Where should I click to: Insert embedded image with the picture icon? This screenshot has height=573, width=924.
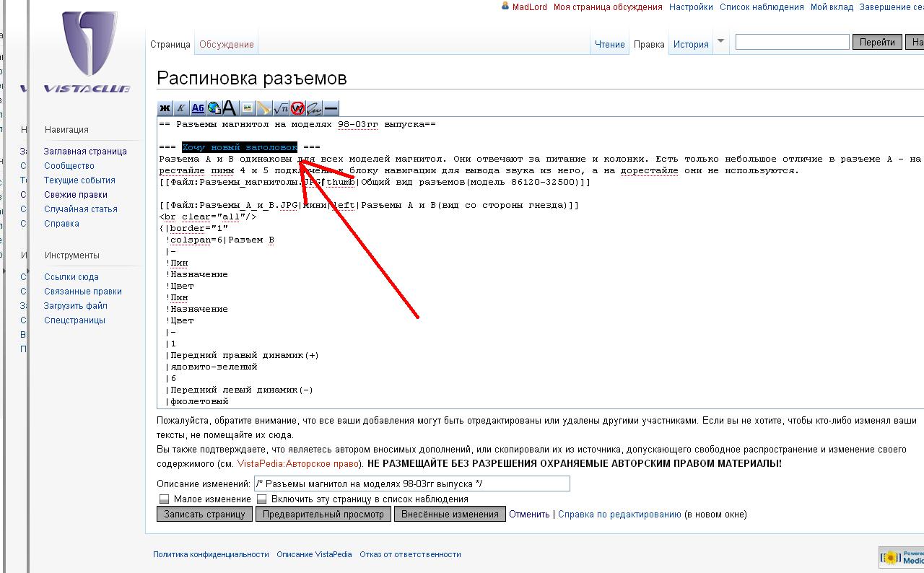[248, 108]
